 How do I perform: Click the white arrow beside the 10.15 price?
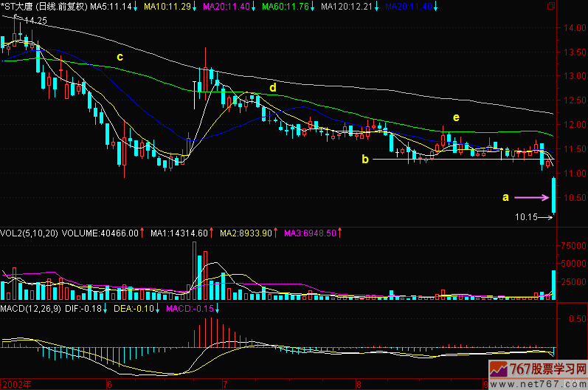pyautogui.click(x=545, y=217)
